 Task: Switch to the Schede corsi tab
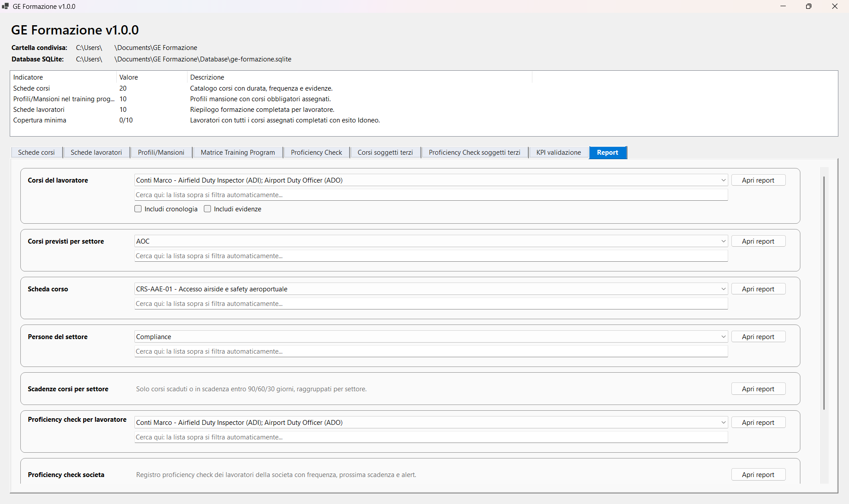pyautogui.click(x=36, y=153)
